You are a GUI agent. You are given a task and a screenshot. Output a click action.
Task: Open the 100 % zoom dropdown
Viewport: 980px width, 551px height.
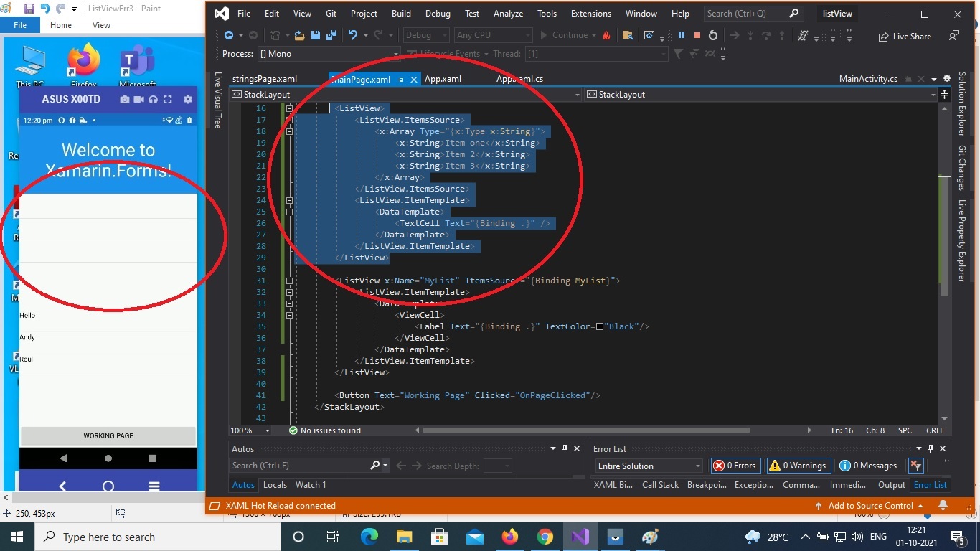(x=250, y=430)
